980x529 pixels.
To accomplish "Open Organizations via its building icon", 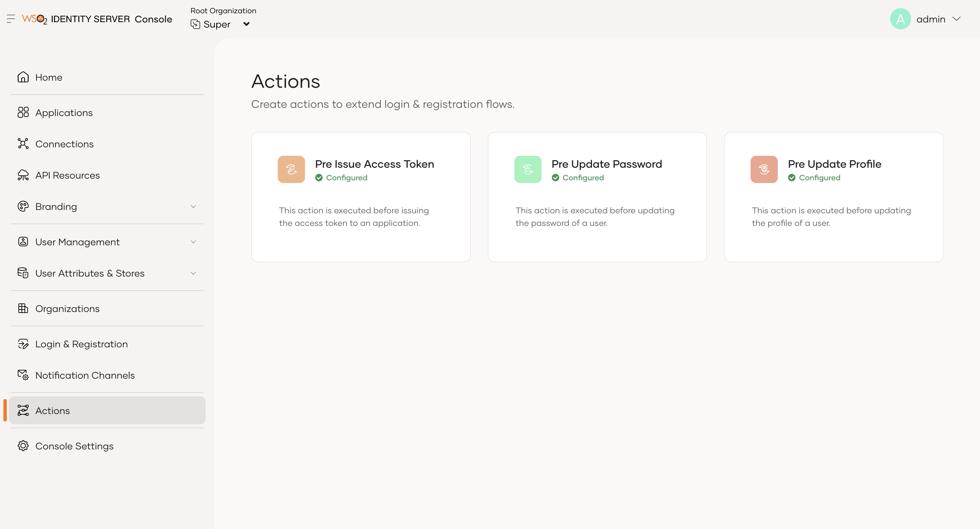I will coord(23,309).
